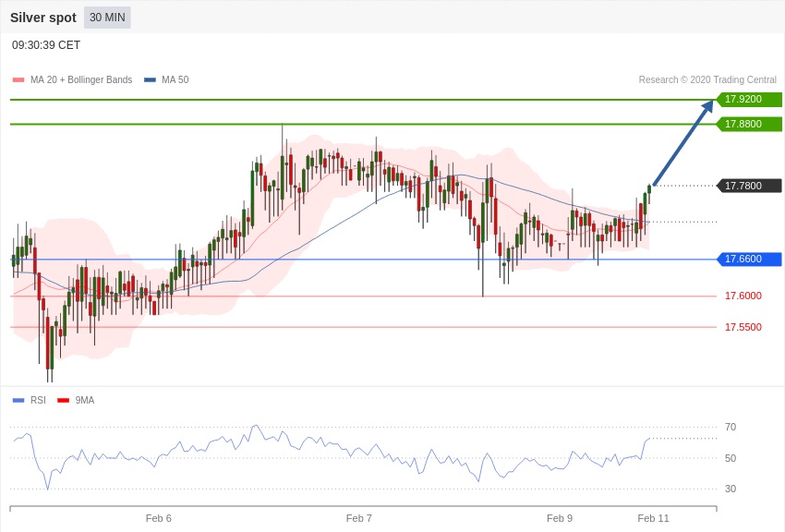The height and width of the screenshot is (532, 785).
Task: Select the 17.9200 resistance price tag
Action: point(749,100)
